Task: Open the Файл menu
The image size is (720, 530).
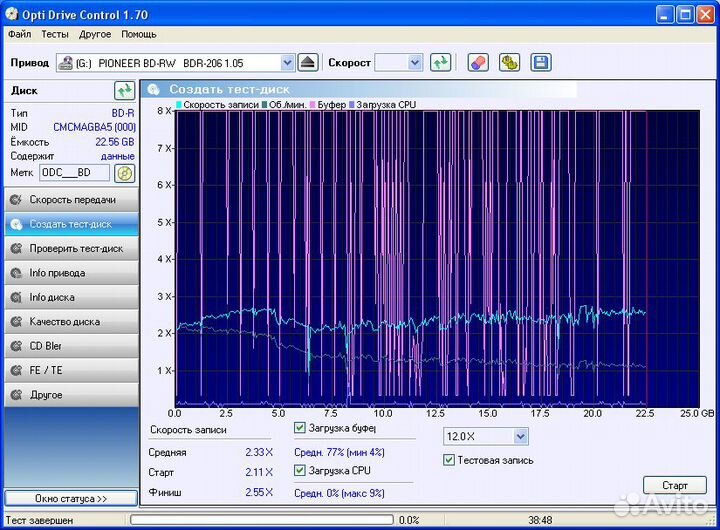Action: (19, 34)
